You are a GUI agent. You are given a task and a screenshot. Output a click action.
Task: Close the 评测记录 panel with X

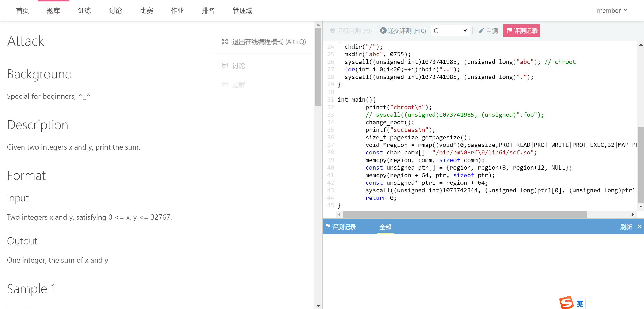[x=639, y=226]
